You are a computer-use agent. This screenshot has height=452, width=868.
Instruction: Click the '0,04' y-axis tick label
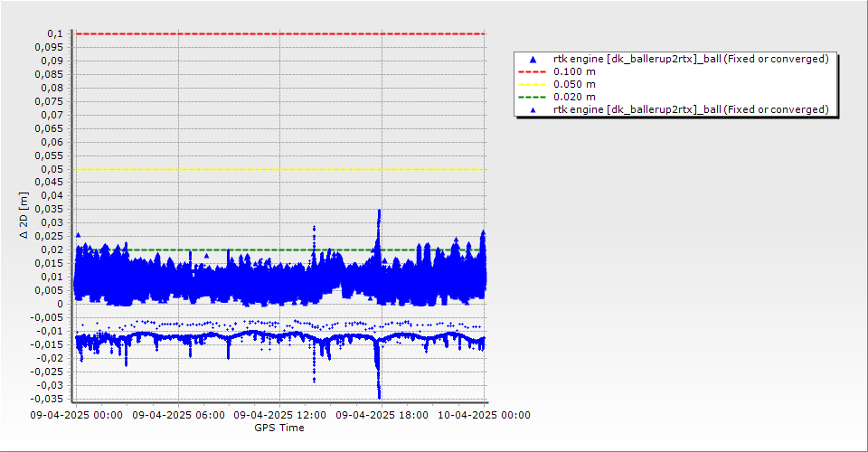(x=52, y=196)
